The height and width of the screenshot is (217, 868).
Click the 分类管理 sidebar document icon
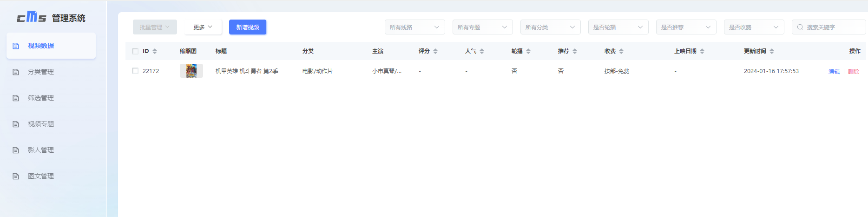click(x=16, y=72)
